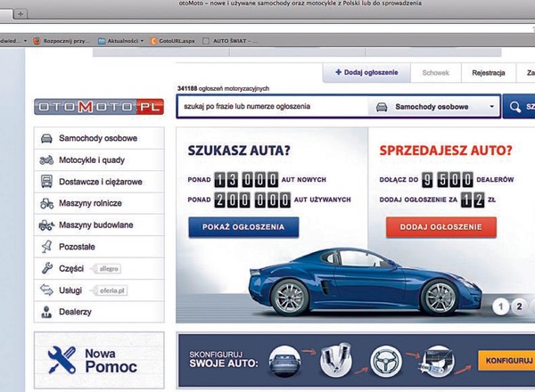The image size is (535, 392).
Task: Go to banner slide 1
Action: [501, 306]
